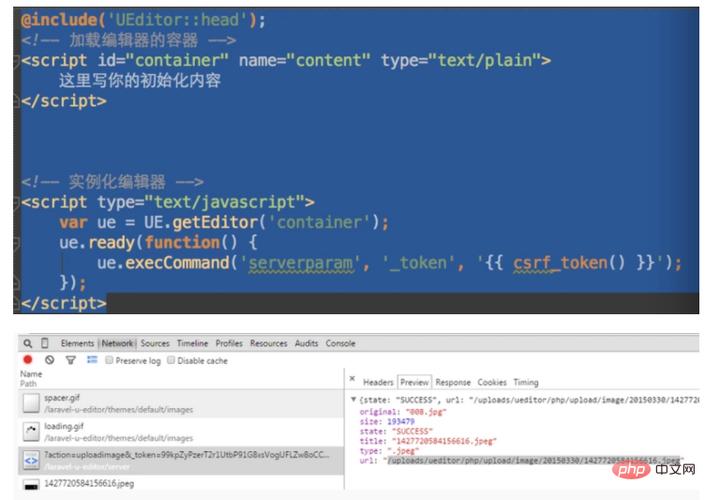The height and width of the screenshot is (500, 705).
Task: Click the @include('UEditor::head') code line
Action: pyautogui.click(x=143, y=20)
